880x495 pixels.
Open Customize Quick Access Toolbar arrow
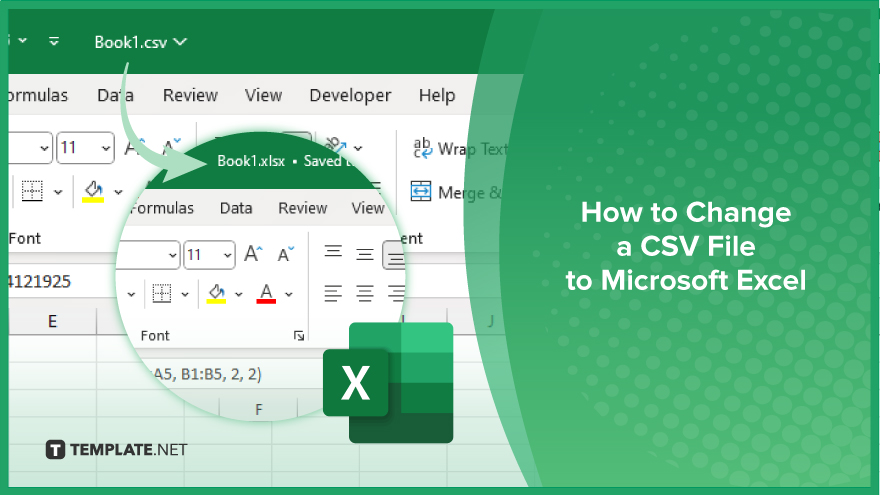click(x=54, y=41)
